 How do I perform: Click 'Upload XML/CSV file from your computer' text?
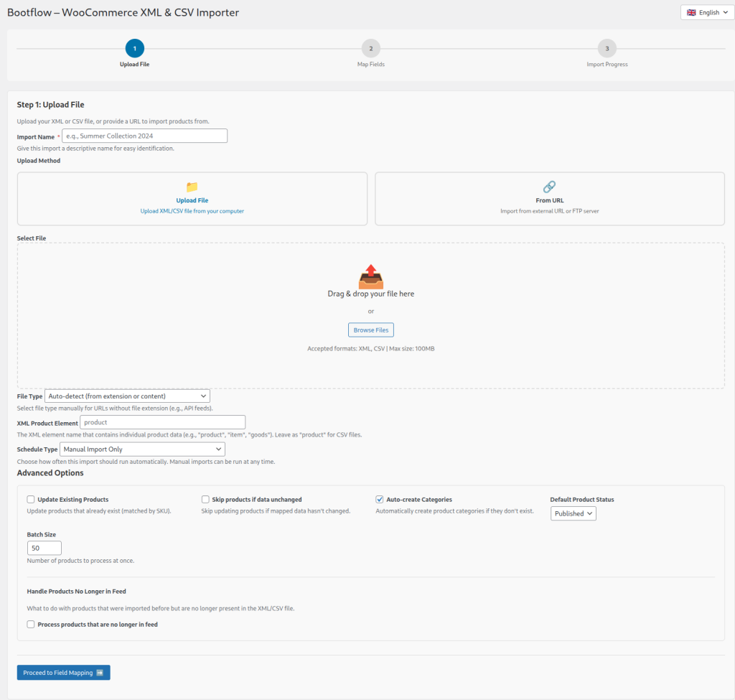pyautogui.click(x=192, y=211)
